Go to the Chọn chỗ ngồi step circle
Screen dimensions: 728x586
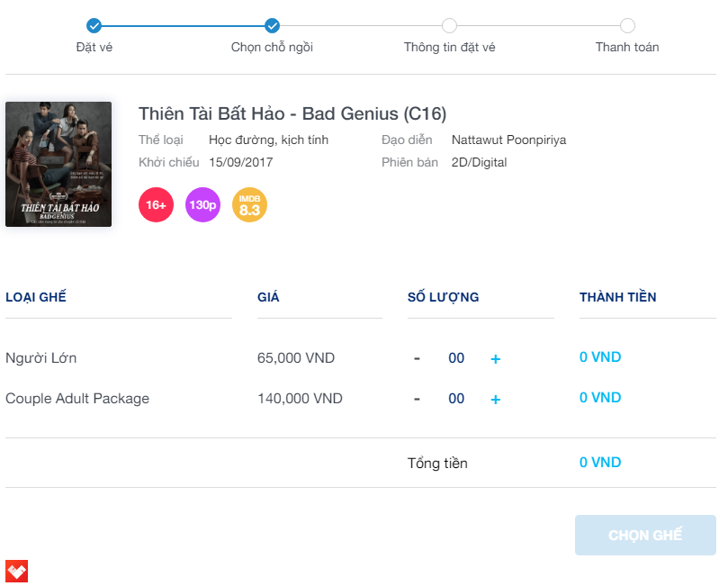(x=272, y=25)
